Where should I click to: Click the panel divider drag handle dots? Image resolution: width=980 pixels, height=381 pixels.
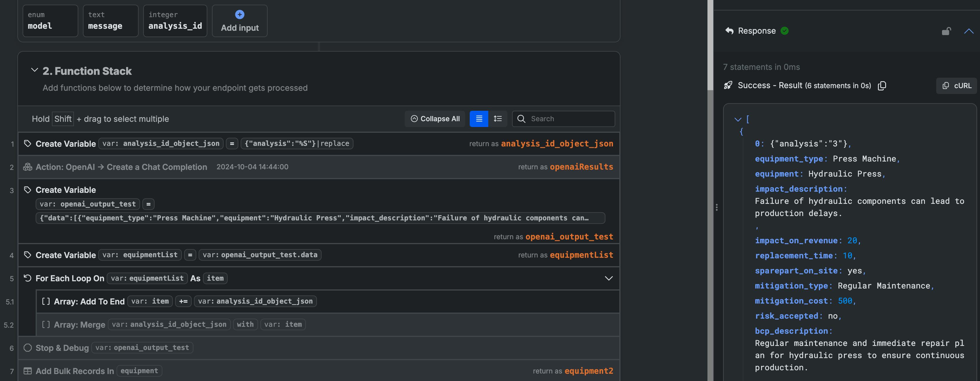pyautogui.click(x=717, y=207)
